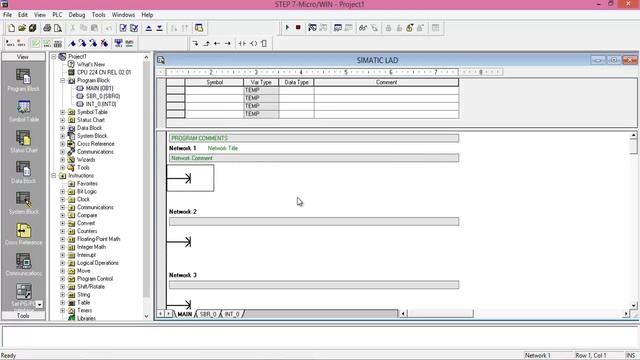Click the Line Left ladder tool
The height and width of the screenshot is (360, 640).
217,43
